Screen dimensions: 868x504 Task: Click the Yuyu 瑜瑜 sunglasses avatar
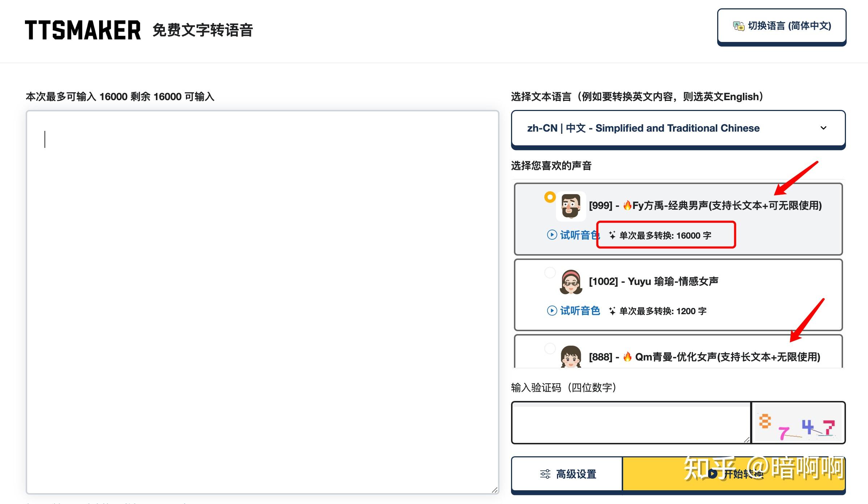point(571,282)
